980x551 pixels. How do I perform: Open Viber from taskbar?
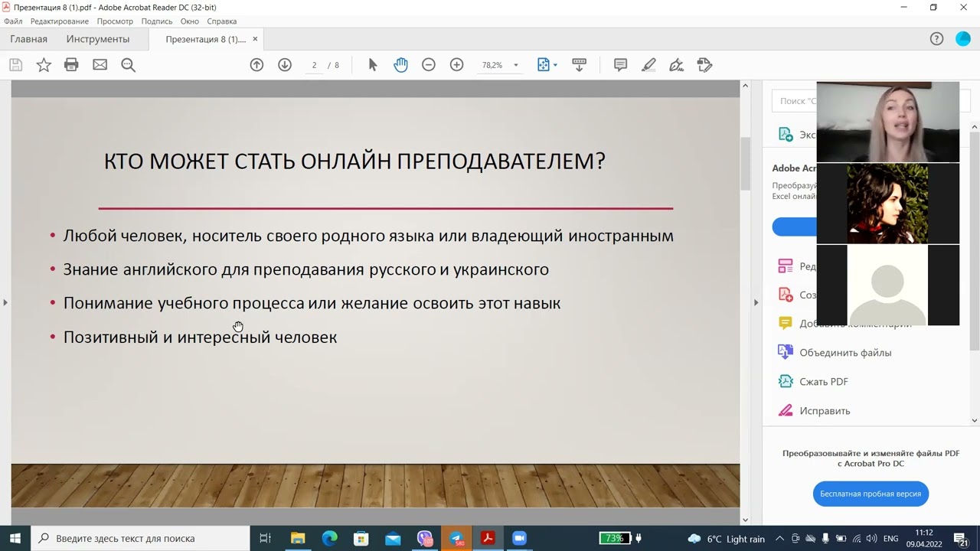[424, 538]
